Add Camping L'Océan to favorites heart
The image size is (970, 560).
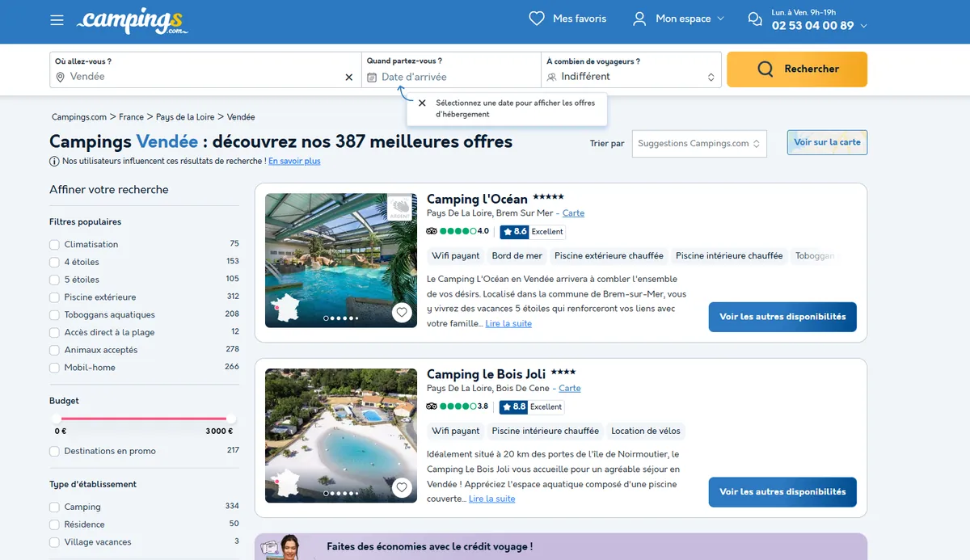(x=402, y=313)
